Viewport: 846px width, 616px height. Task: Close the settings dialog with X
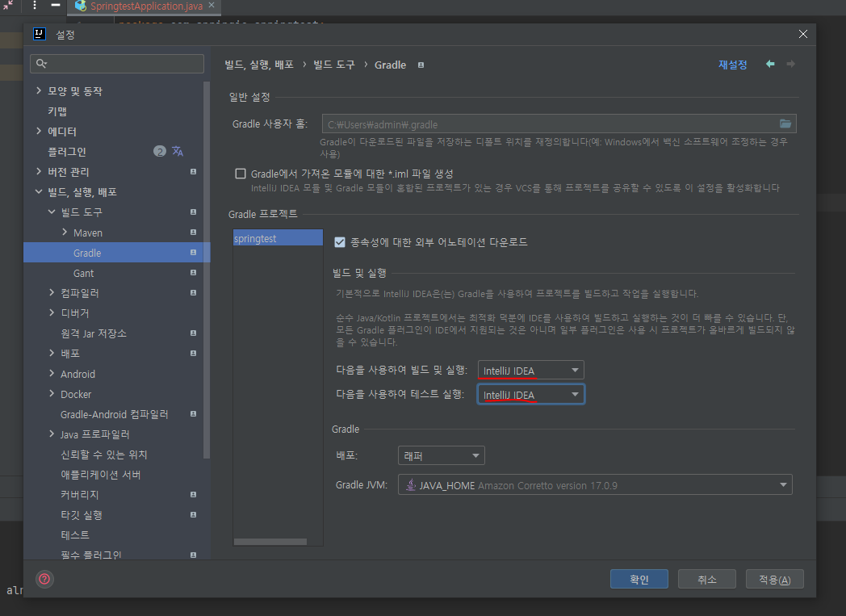pos(803,34)
